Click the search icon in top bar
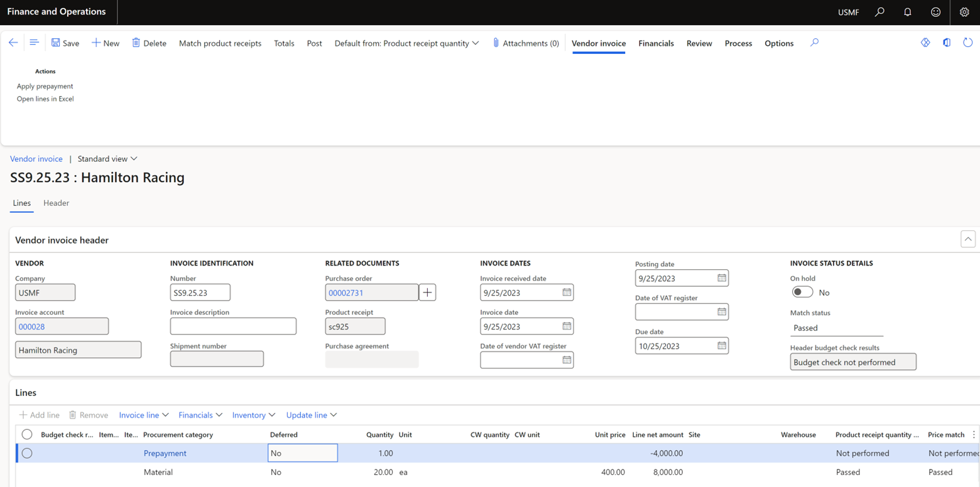This screenshot has width=980, height=487. (x=879, y=12)
